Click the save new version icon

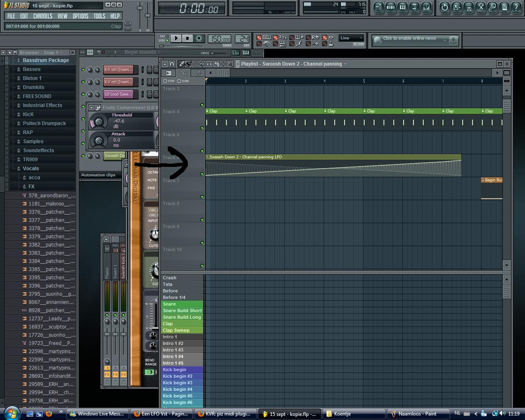coord(457,7)
